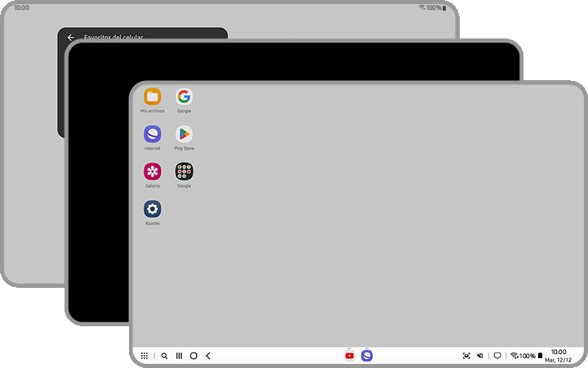Viewport: 588px width, 368px height.
Task: Open the Mis archivos app
Action: (x=153, y=97)
